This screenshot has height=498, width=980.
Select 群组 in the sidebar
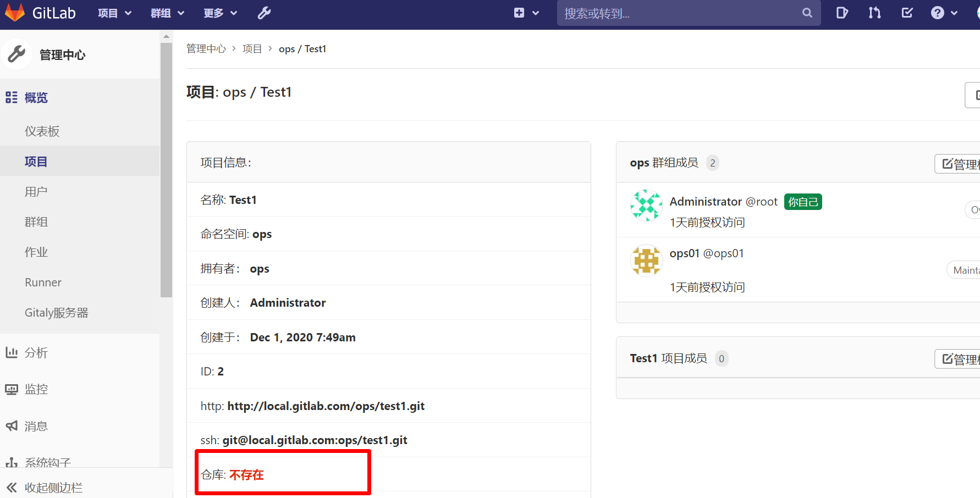coord(36,222)
